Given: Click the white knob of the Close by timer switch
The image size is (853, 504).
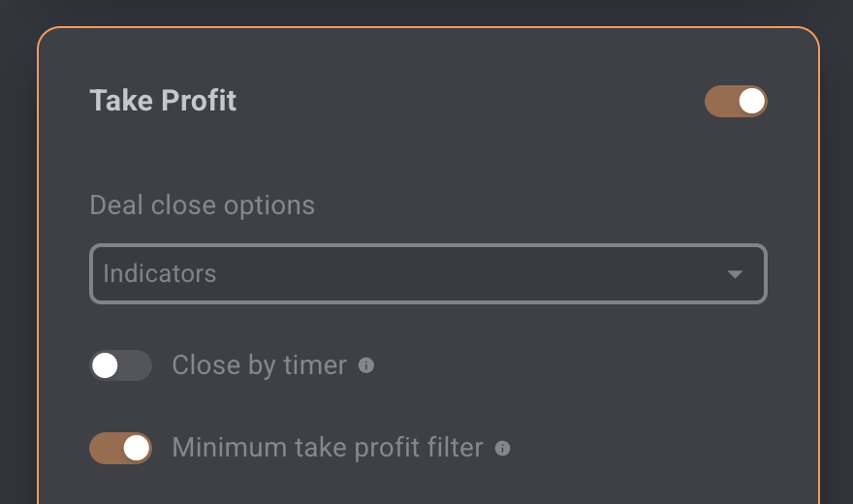Looking at the screenshot, I should 105,365.
